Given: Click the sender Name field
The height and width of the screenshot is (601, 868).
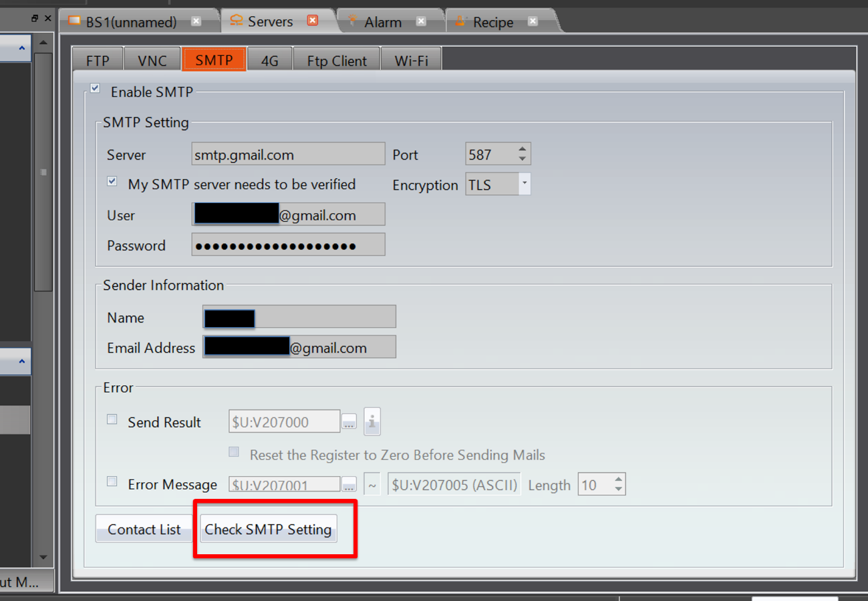Looking at the screenshot, I should pos(299,317).
